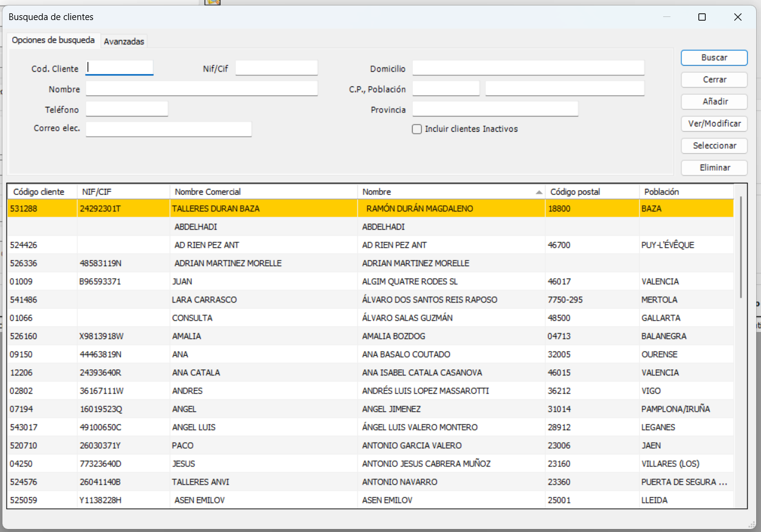Open Ver/Modificar for selected client

[x=714, y=123]
